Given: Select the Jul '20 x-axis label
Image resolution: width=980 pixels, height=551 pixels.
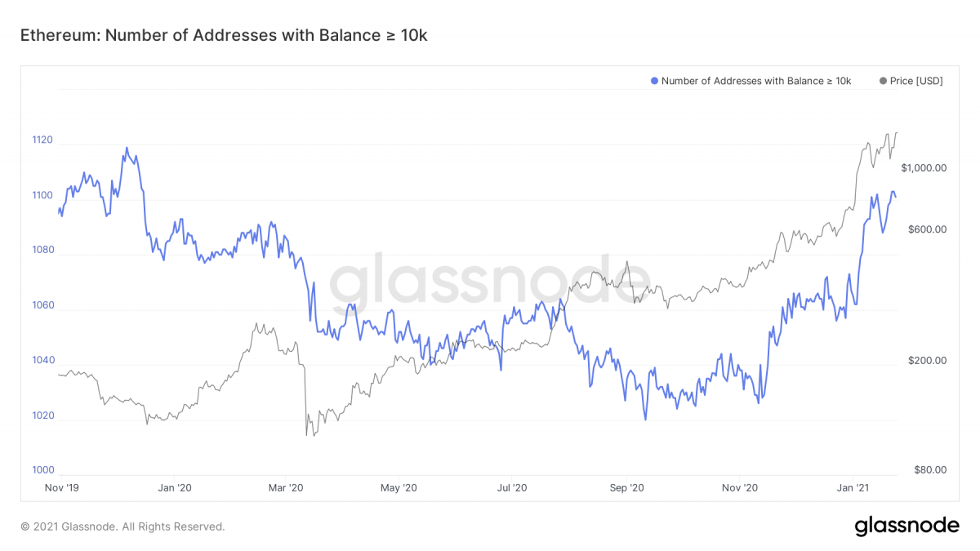Looking at the screenshot, I should 512,487.
